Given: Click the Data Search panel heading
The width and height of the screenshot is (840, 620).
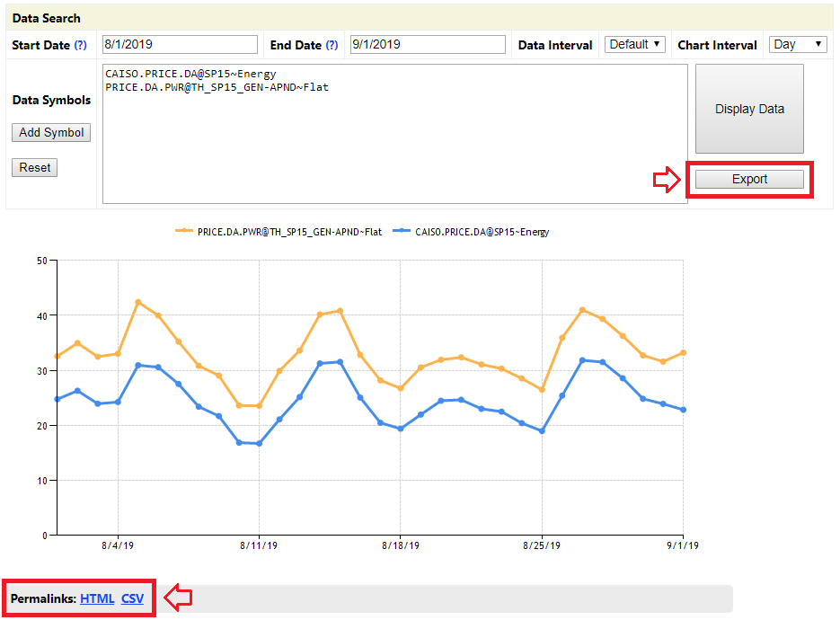Looking at the screenshot, I should point(46,18).
